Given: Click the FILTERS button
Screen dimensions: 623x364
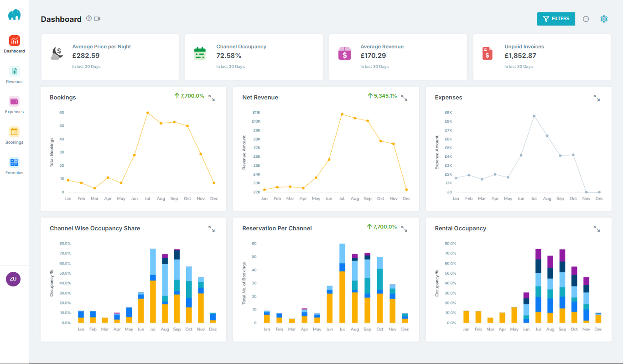Looking at the screenshot, I should tap(556, 19).
